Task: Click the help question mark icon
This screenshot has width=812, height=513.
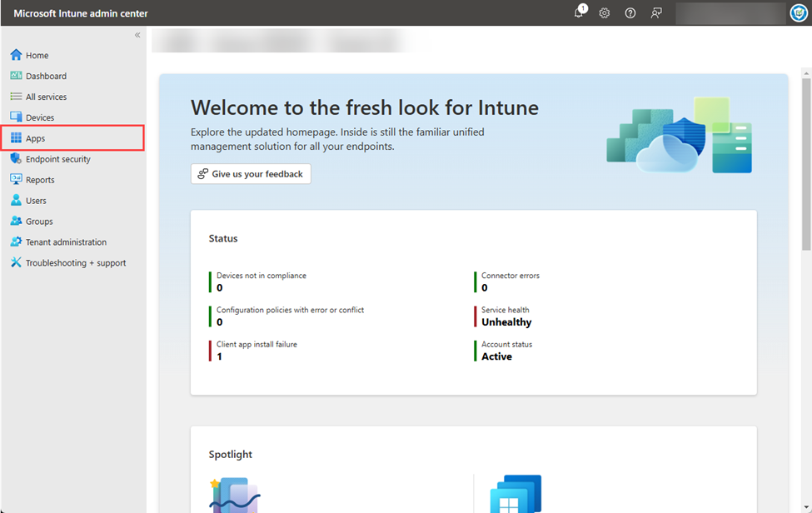Action: click(630, 12)
